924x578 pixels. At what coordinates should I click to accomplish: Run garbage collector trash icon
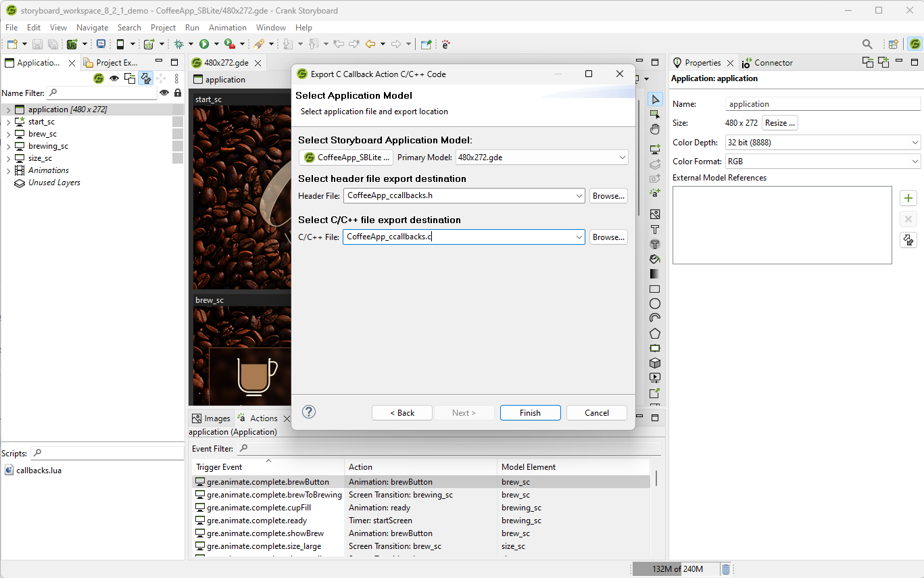pyautogui.click(x=726, y=569)
